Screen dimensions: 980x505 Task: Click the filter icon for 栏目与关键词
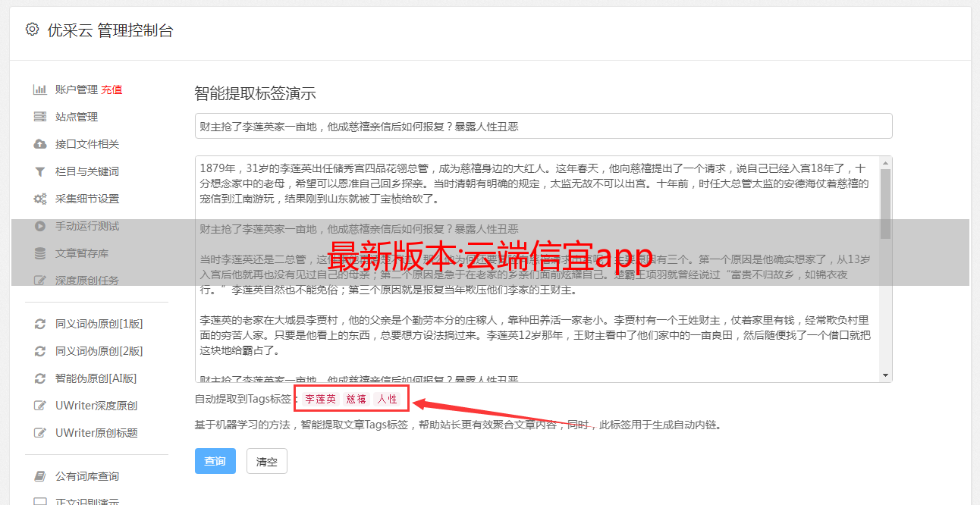pyautogui.click(x=40, y=171)
